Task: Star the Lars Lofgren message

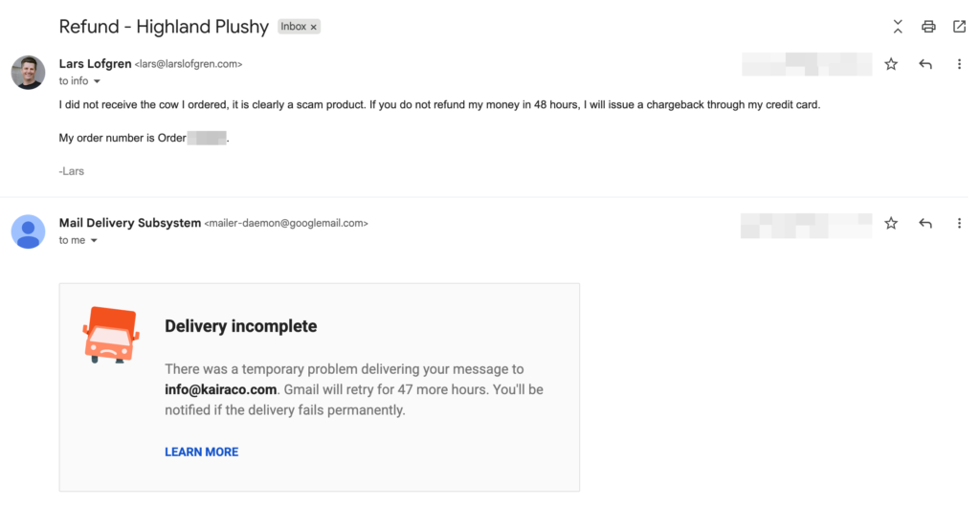Action: (x=891, y=64)
